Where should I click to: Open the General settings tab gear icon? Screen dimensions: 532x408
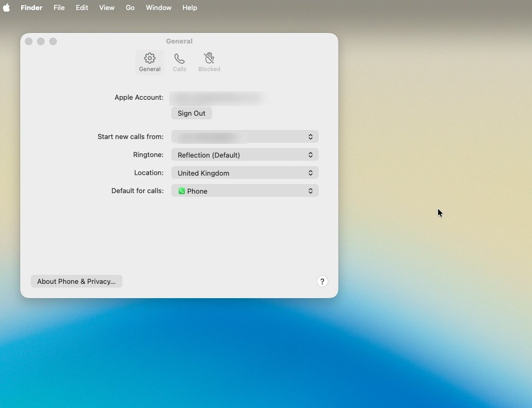[x=150, y=58]
